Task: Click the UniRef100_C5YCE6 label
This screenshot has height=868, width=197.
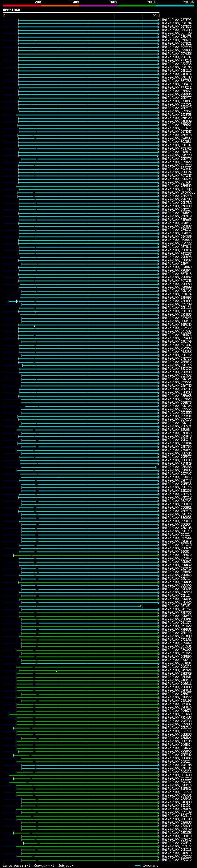Action: tap(176, 54)
